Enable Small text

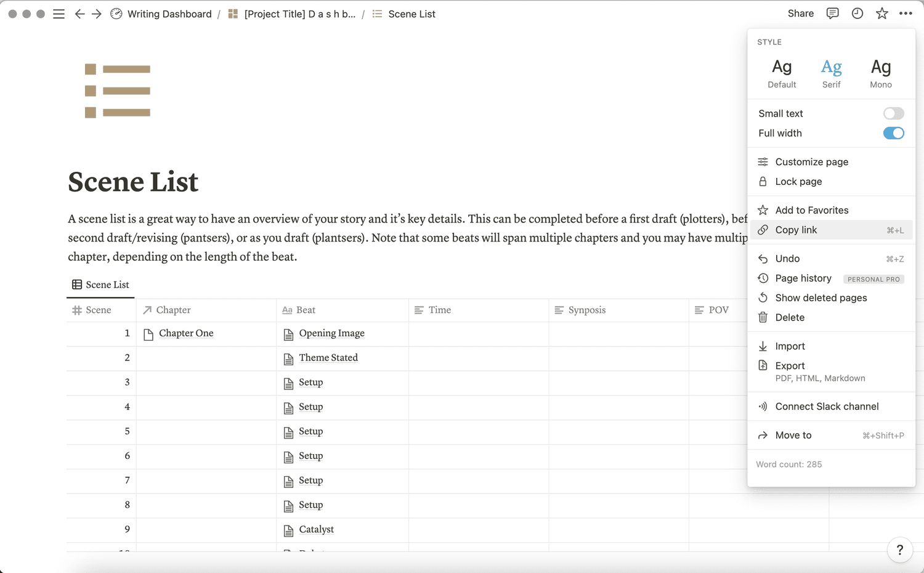[x=893, y=113]
